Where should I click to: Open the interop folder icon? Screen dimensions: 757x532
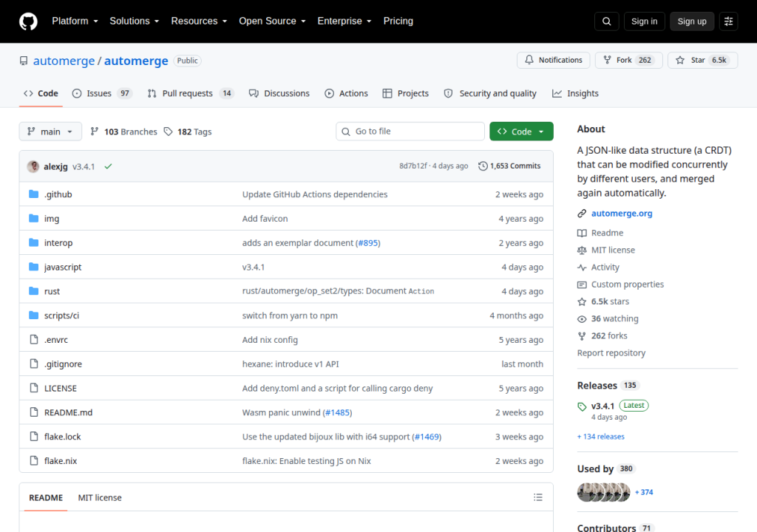pyautogui.click(x=34, y=242)
